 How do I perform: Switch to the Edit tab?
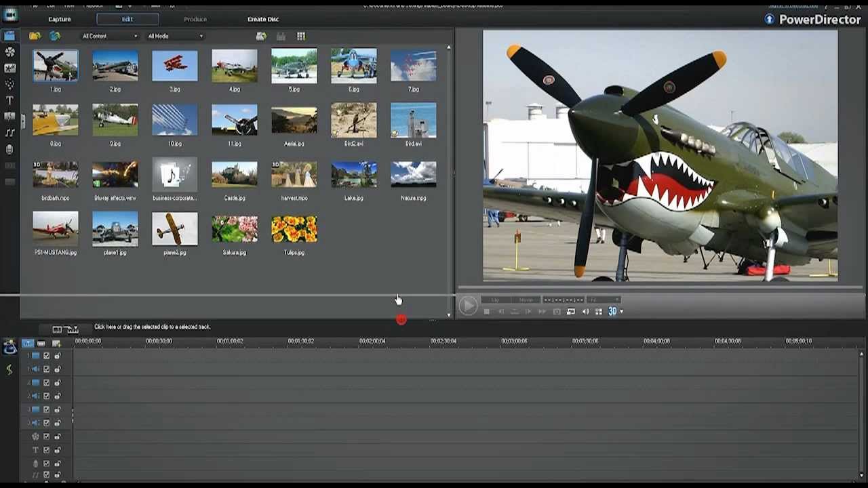pos(127,19)
